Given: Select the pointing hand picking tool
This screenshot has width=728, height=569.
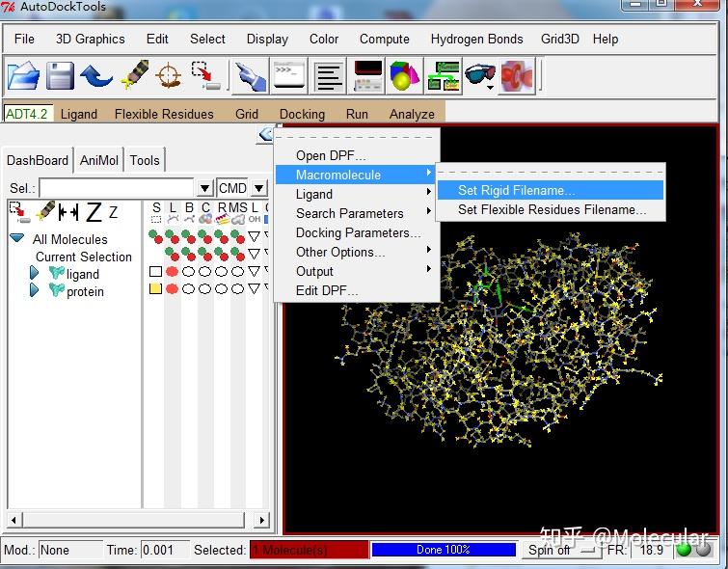Looking at the screenshot, I should click(x=251, y=76).
